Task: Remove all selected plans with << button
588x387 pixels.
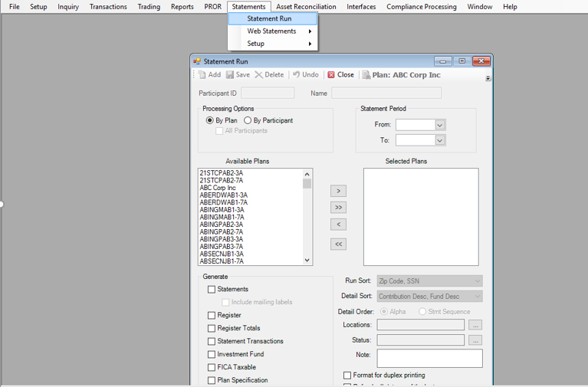Action: (x=338, y=244)
